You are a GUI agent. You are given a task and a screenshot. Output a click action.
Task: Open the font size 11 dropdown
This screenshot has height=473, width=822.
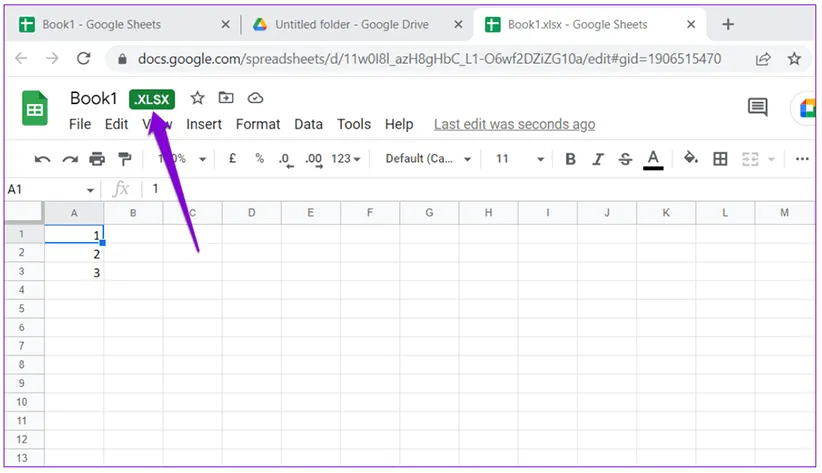click(x=520, y=159)
